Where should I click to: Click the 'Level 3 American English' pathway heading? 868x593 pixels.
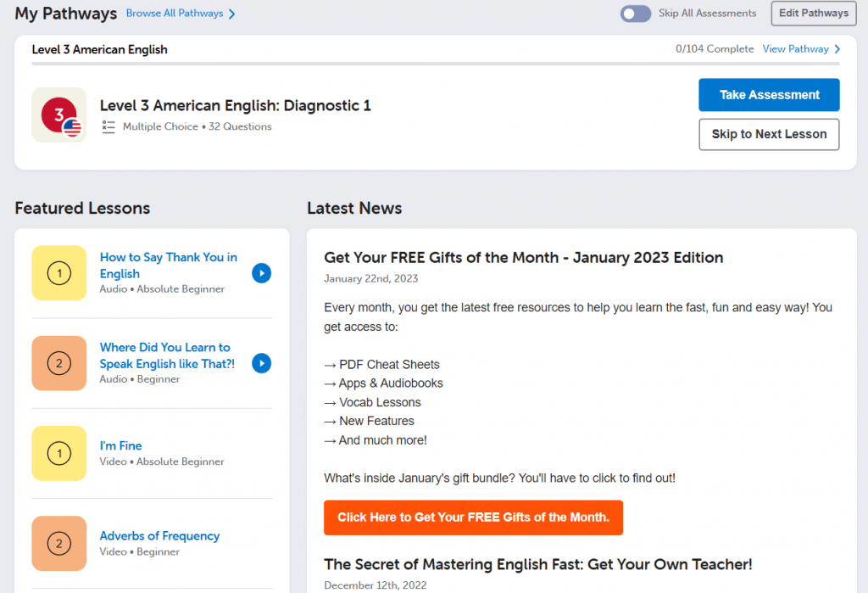click(100, 49)
